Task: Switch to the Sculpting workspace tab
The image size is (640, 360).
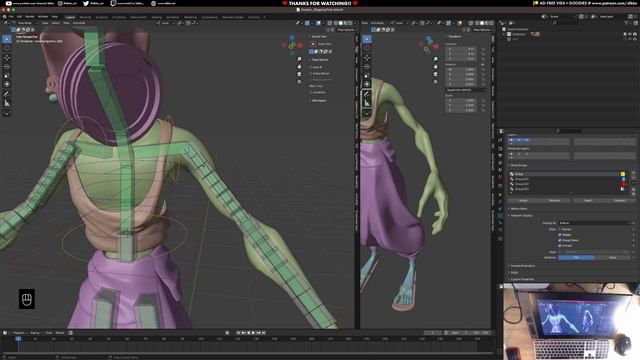Action: (x=101, y=18)
